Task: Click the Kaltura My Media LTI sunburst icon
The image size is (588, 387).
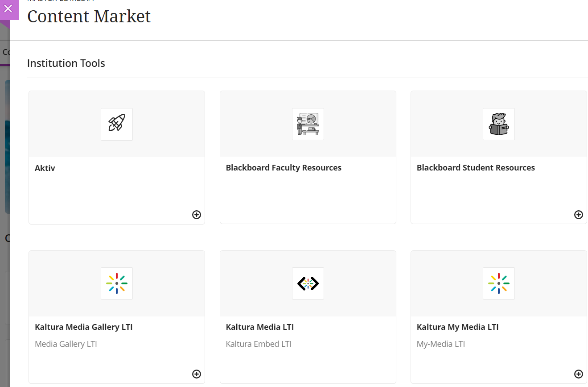Action: (498, 283)
